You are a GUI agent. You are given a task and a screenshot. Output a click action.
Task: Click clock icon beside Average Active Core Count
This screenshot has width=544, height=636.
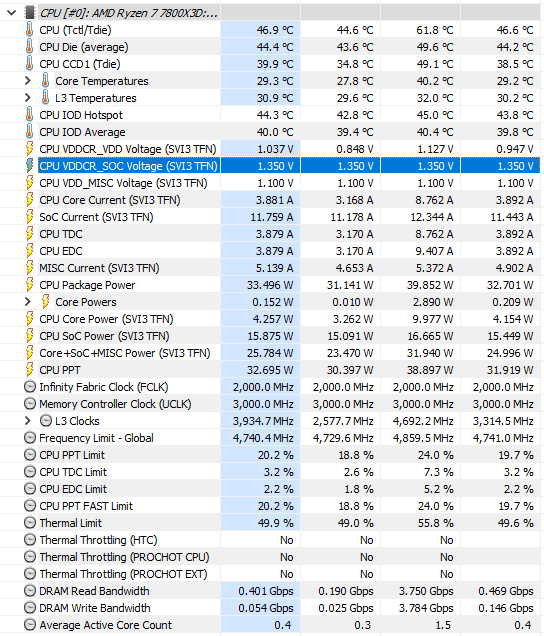pos(30,625)
